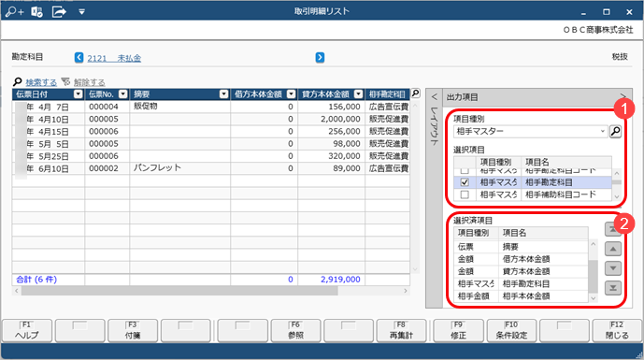The height and width of the screenshot is (360, 644).
Task: Select the 摘要 row in 選択済項目 list
Action: coord(521,247)
